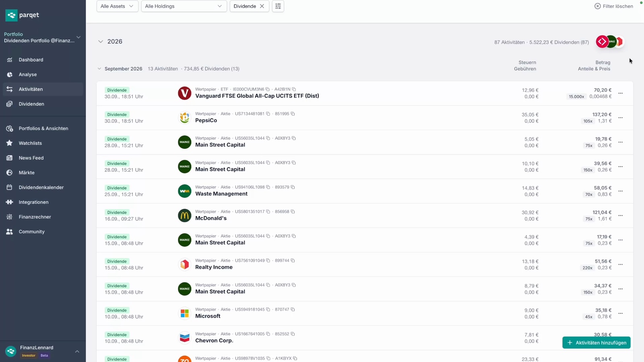This screenshot has height=362, width=644.
Task: Click Aktivitäten hinzufügen button
Action: pos(597,343)
